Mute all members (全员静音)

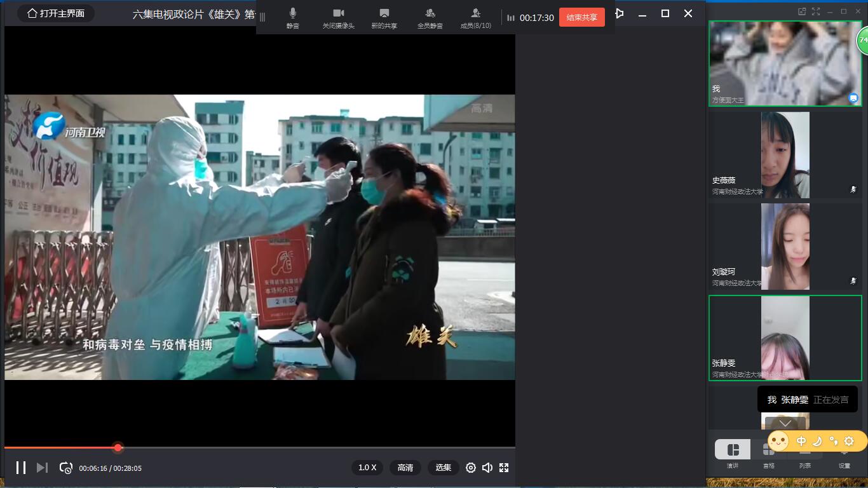point(430,18)
